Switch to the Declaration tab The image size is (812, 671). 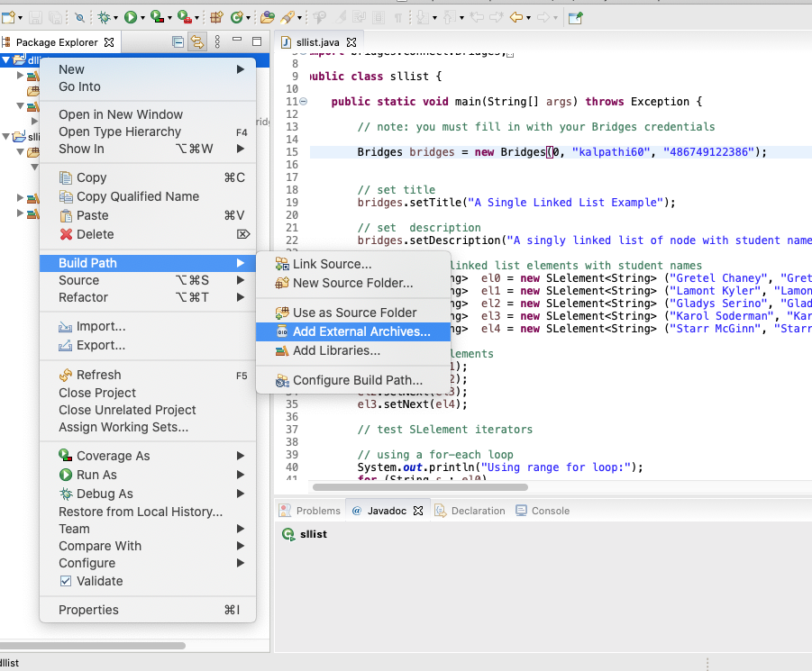click(470, 511)
